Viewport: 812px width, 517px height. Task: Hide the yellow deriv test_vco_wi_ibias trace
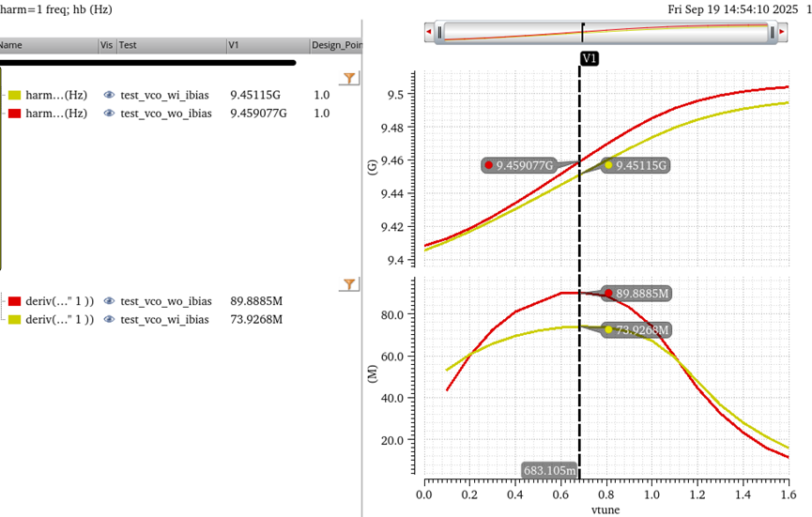point(109,320)
